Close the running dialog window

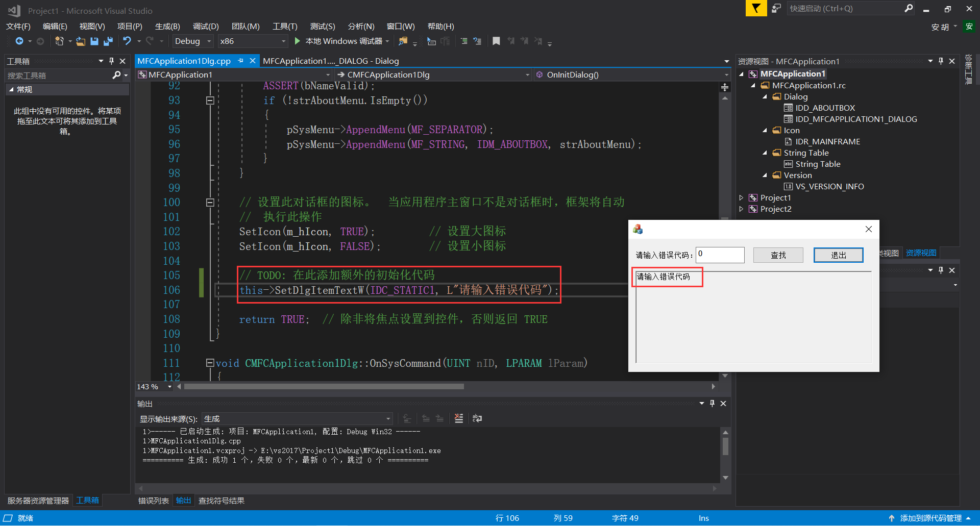869,229
